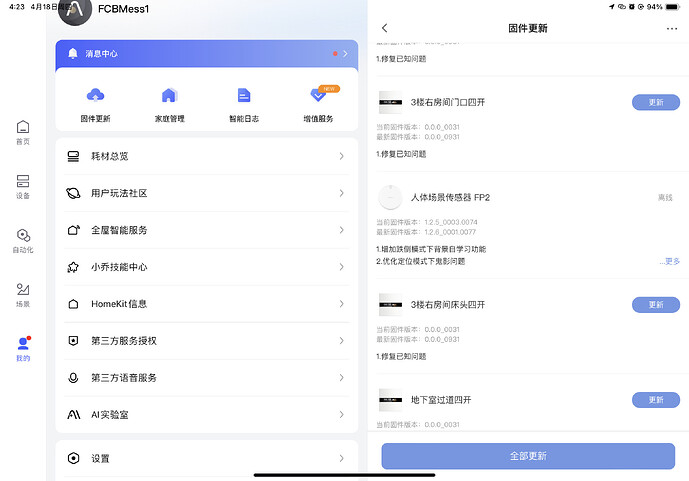Screen dimensions: 689x481
Task: Tap the 全部更新 button
Action: click(x=528, y=456)
